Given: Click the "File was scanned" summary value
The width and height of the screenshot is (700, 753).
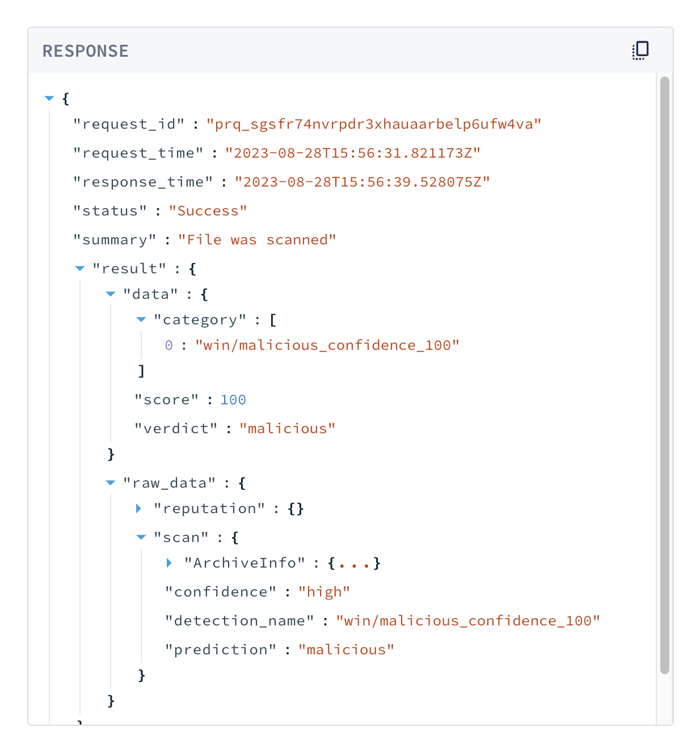Looking at the screenshot, I should point(257,240).
